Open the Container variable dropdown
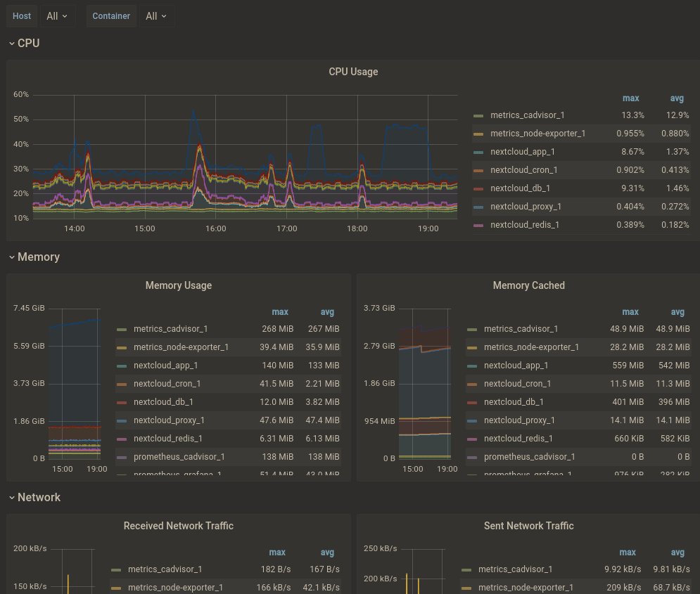This screenshot has height=594, width=700. (156, 16)
